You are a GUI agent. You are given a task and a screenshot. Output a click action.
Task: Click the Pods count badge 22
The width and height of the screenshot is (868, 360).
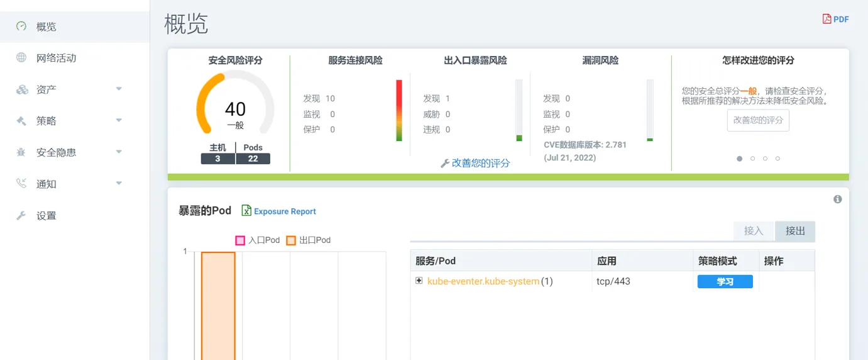pyautogui.click(x=253, y=159)
